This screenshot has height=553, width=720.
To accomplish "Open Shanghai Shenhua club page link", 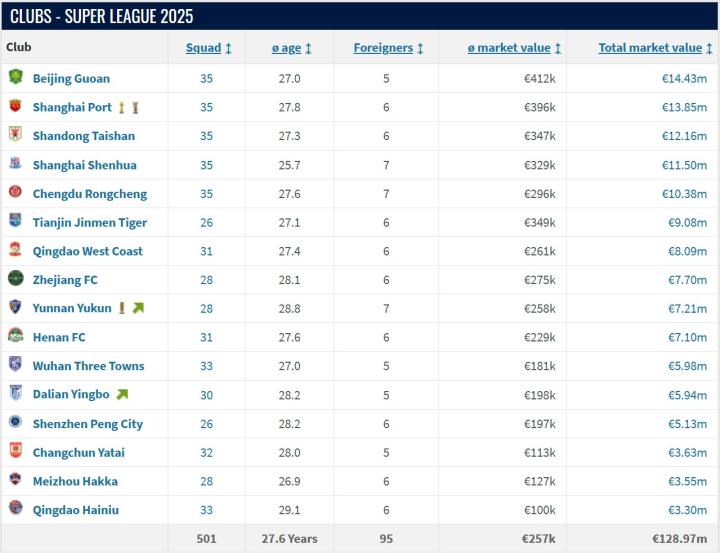I will point(84,165).
